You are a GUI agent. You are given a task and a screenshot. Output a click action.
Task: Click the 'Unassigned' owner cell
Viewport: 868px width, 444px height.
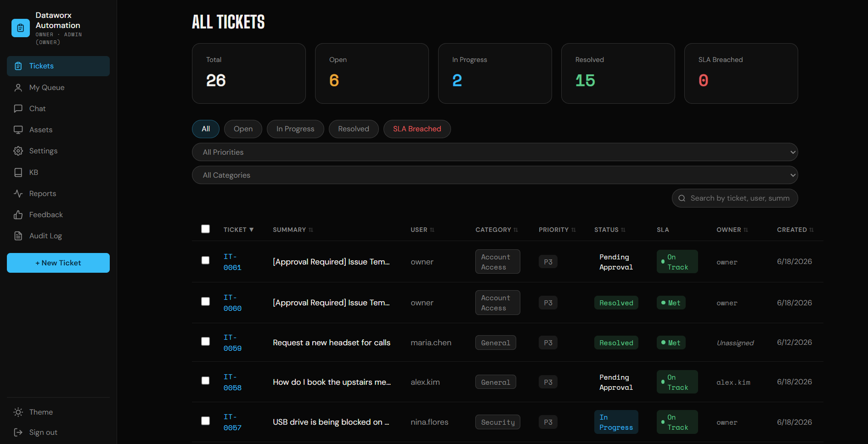735,343
